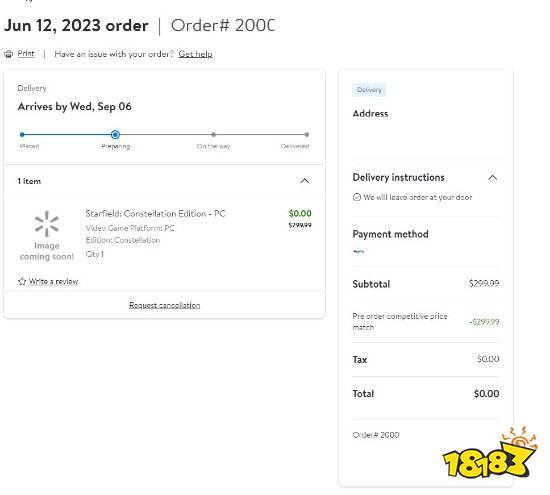Click the Placed progress step dot
Screen dimensions: 550x495
[22, 134]
